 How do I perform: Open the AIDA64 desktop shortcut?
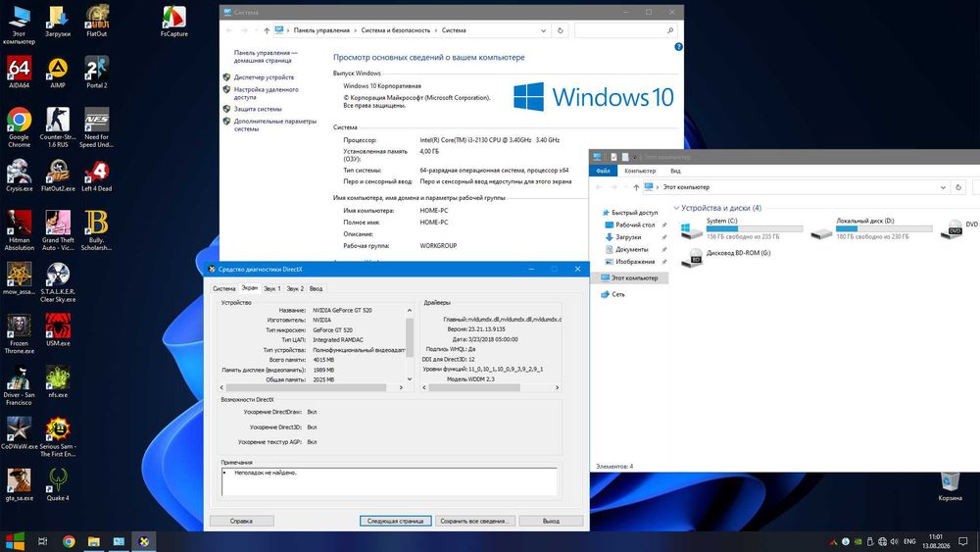pyautogui.click(x=19, y=72)
